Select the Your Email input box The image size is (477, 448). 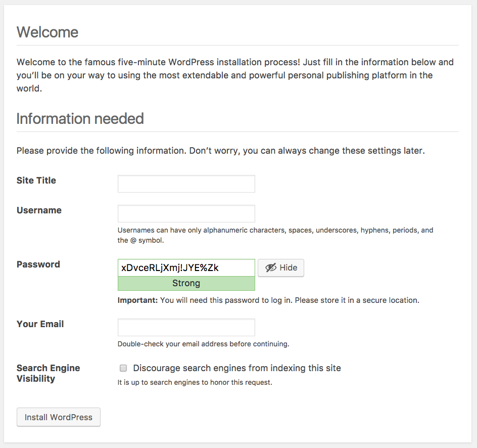tap(186, 328)
